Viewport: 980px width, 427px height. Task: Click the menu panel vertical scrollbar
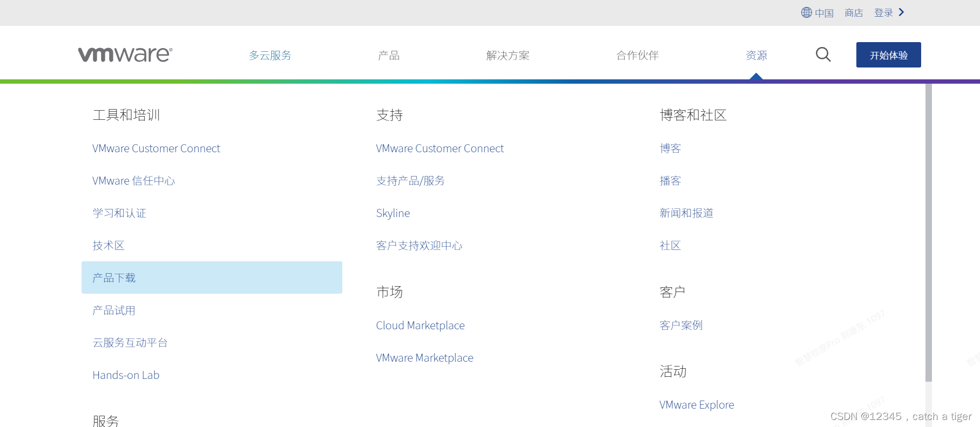coord(929,233)
